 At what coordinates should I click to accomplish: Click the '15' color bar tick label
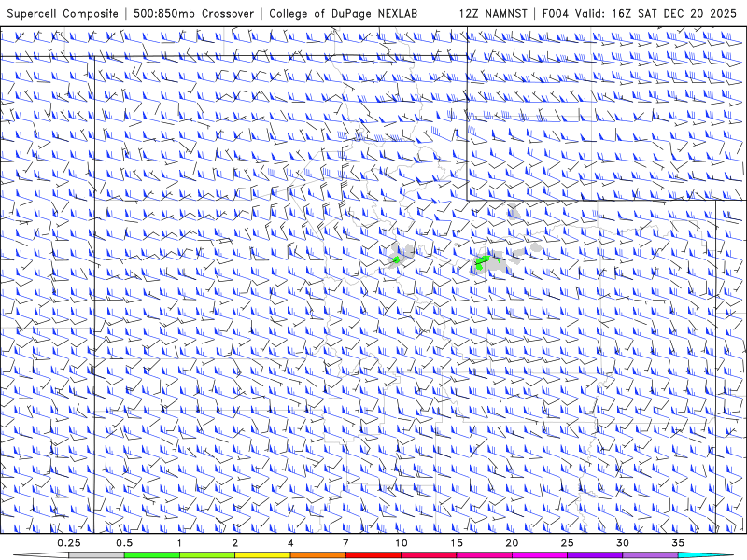point(457,543)
